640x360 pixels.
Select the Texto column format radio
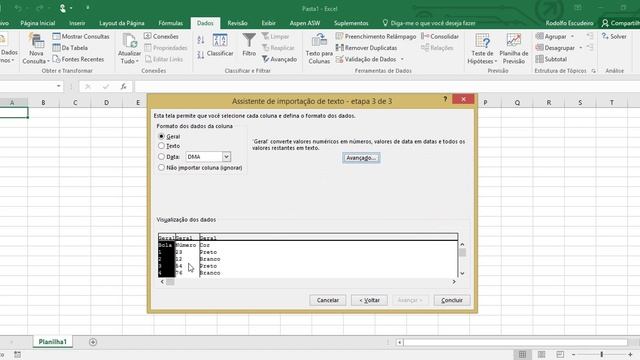[x=161, y=146]
